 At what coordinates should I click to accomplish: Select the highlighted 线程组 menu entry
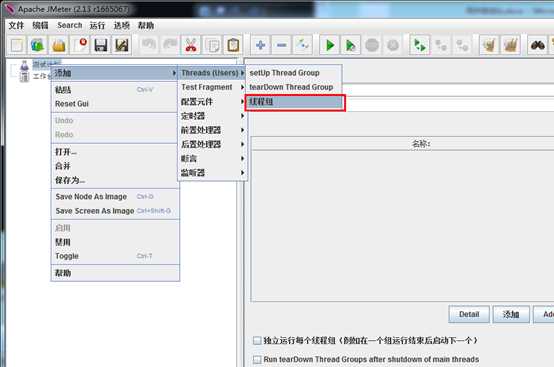(x=295, y=102)
